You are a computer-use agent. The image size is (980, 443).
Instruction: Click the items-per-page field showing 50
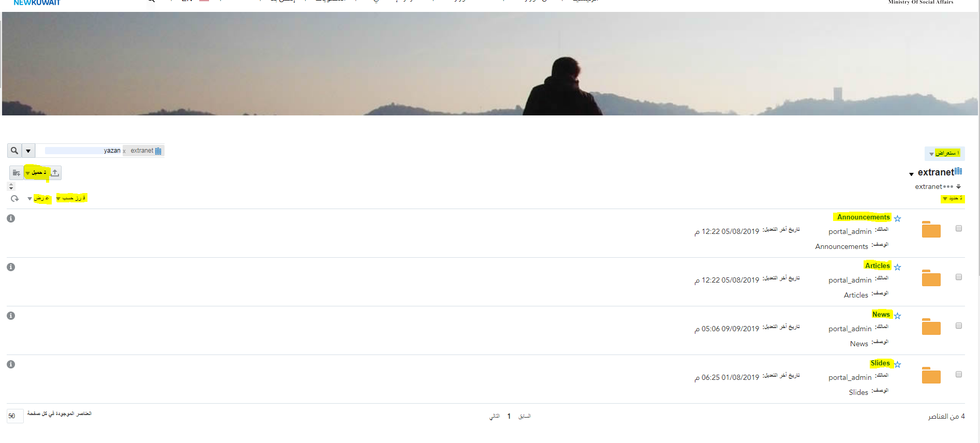pos(15,416)
